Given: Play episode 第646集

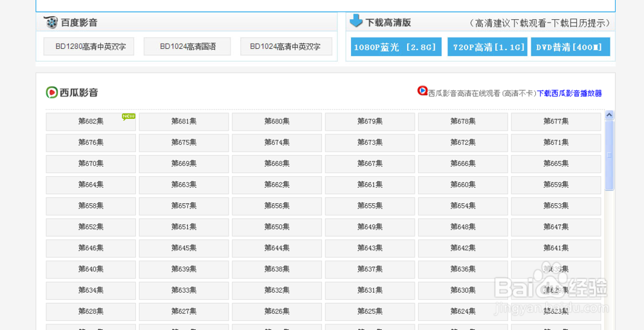Looking at the screenshot, I should tap(91, 248).
